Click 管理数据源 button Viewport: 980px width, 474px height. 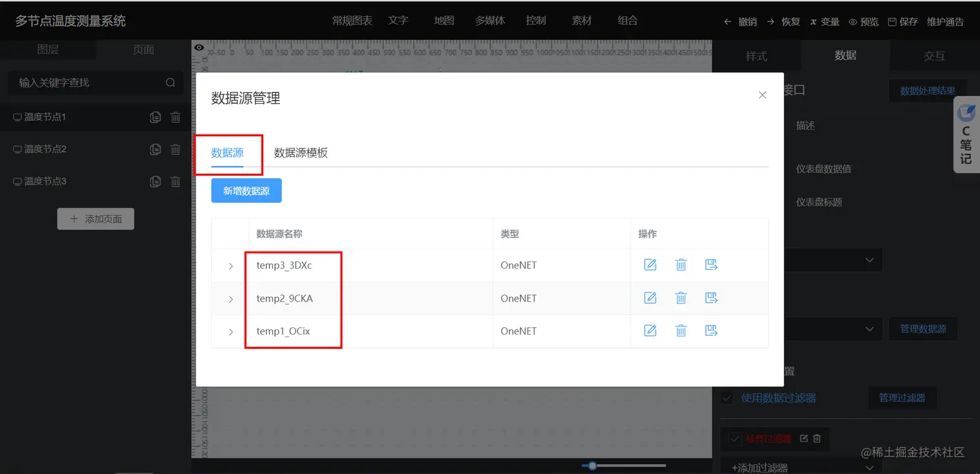[923, 329]
